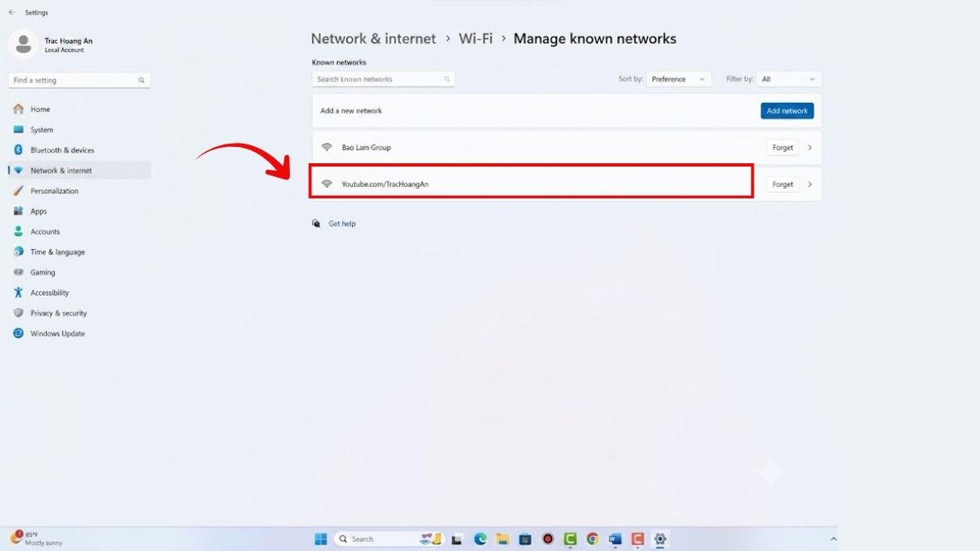Launch Google Chrome from the taskbar
The width and height of the screenshot is (980, 551).
tap(592, 539)
